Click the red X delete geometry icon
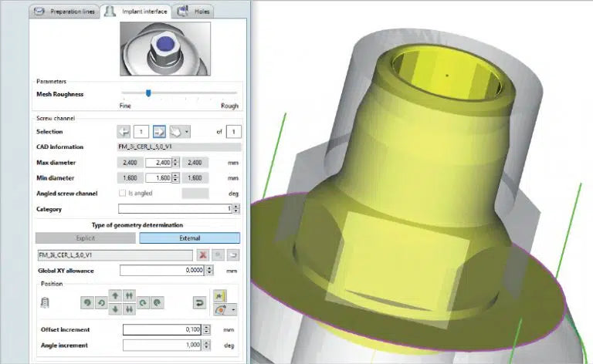The image size is (593, 364). 203,254
